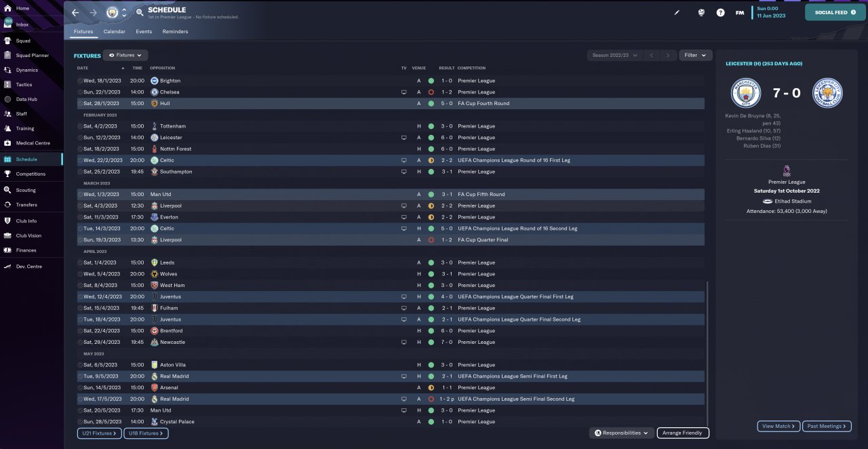Open the Inbox with 150 unread

[x=22, y=24]
